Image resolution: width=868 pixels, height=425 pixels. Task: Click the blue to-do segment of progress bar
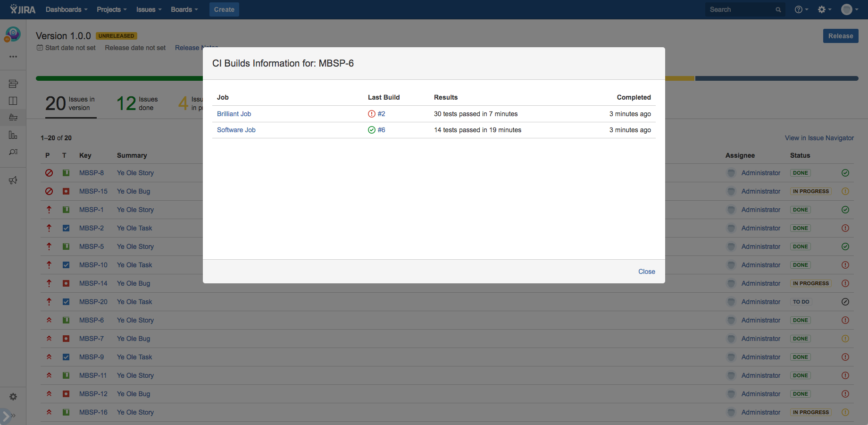776,78
